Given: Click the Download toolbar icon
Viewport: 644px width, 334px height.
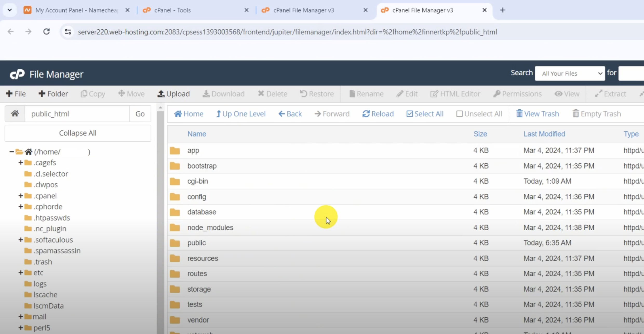Looking at the screenshot, I should pos(224,94).
